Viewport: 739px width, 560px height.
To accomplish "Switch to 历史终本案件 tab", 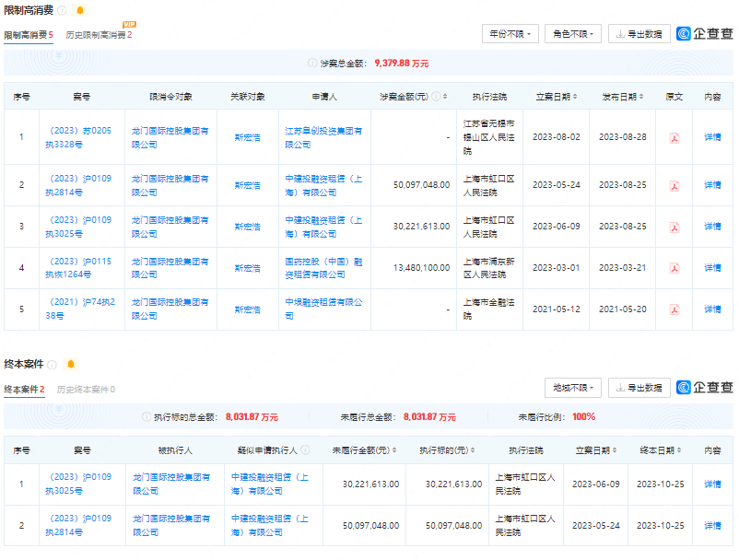I will (x=86, y=390).
